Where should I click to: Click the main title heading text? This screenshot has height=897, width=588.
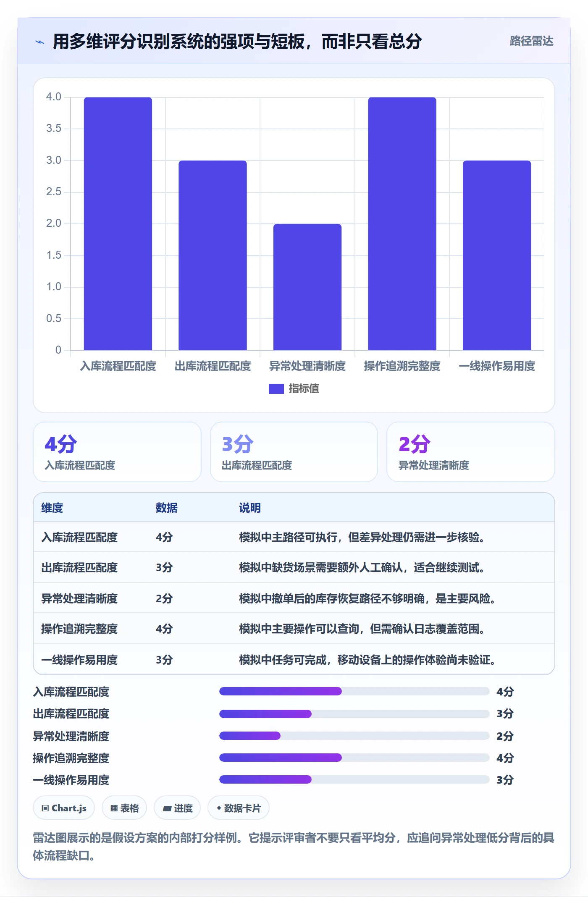click(237, 42)
